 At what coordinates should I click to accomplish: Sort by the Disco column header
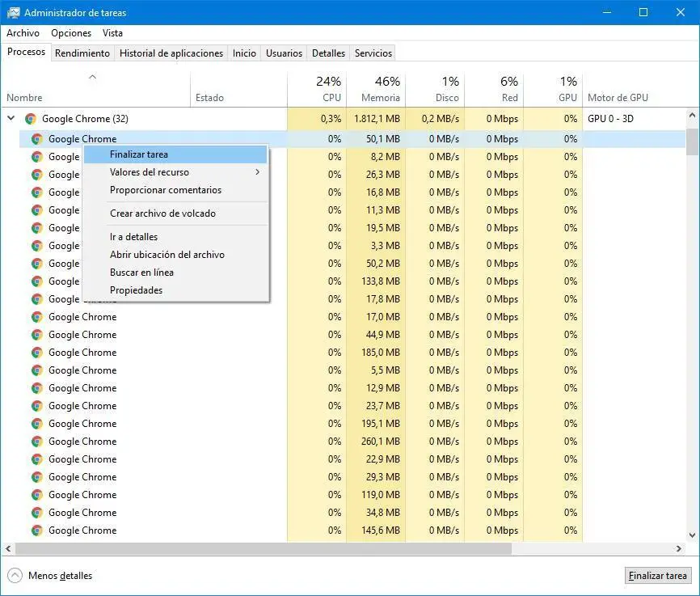435,89
